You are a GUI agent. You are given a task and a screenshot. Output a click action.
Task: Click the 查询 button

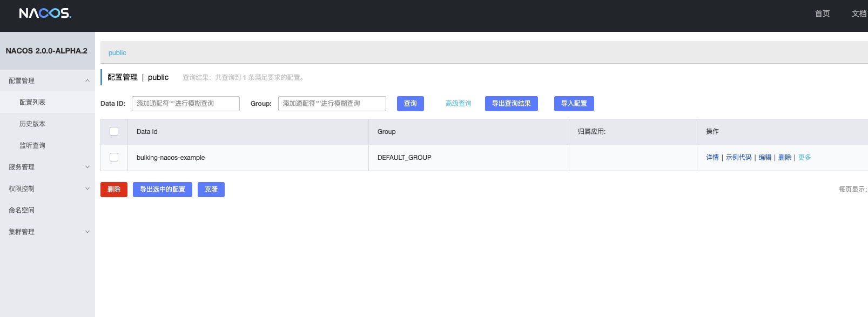click(x=411, y=104)
